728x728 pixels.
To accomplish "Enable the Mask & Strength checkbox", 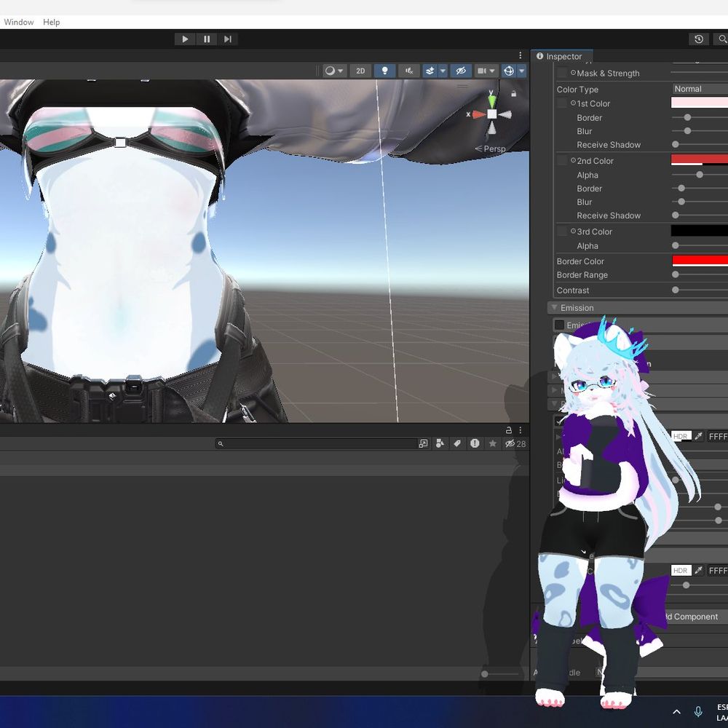I will (562, 73).
